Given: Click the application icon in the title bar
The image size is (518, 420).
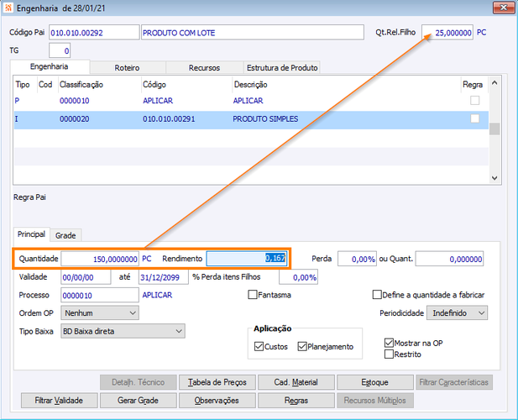Looking at the screenshot, I should point(8,8).
